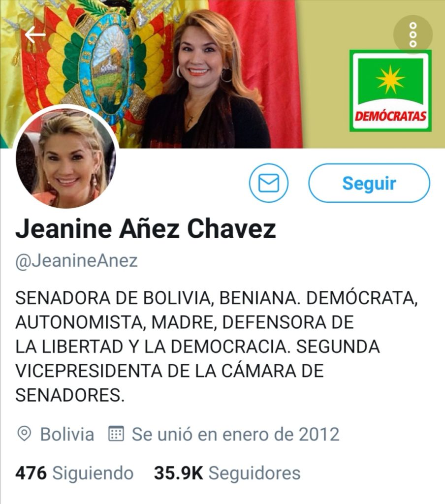445x504 pixels.
Task: Click the name Jeanine Añez Chavez
Action: point(146,229)
